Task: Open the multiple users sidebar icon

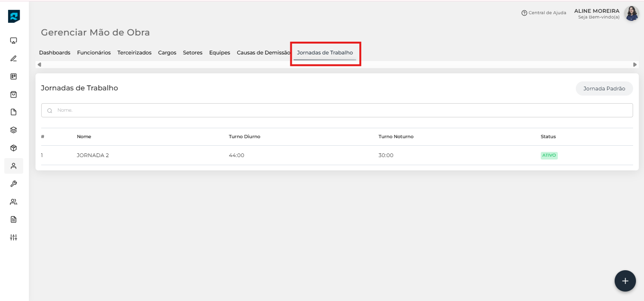Action: click(x=14, y=202)
